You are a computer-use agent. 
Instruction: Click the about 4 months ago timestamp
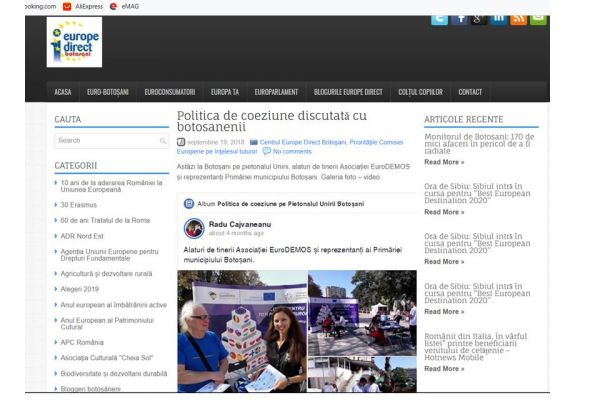tap(236, 233)
